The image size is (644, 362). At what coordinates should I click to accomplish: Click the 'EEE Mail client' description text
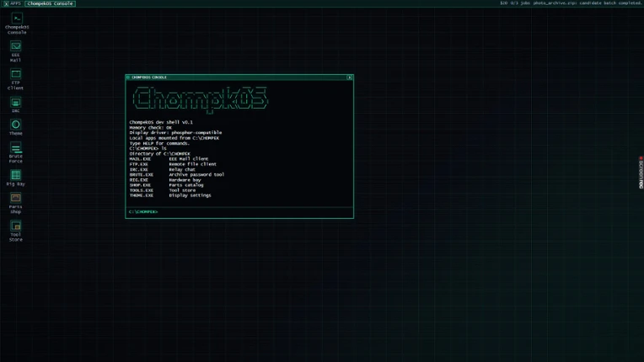point(189,159)
